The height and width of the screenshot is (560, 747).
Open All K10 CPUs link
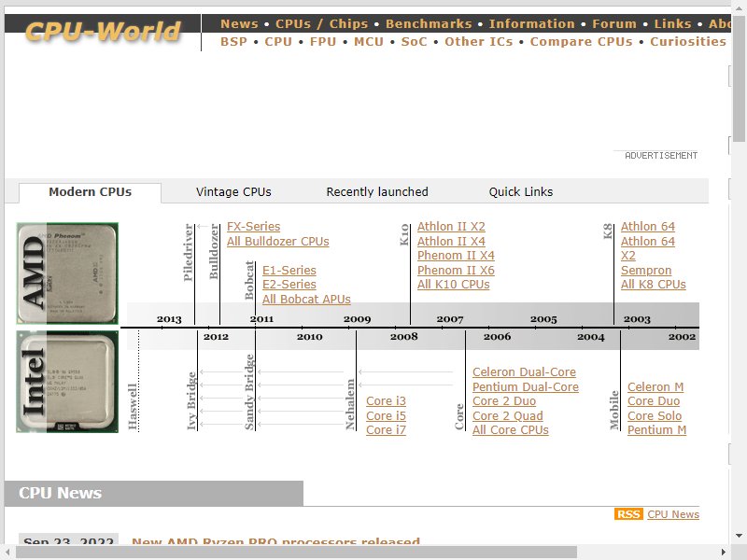[x=454, y=285]
